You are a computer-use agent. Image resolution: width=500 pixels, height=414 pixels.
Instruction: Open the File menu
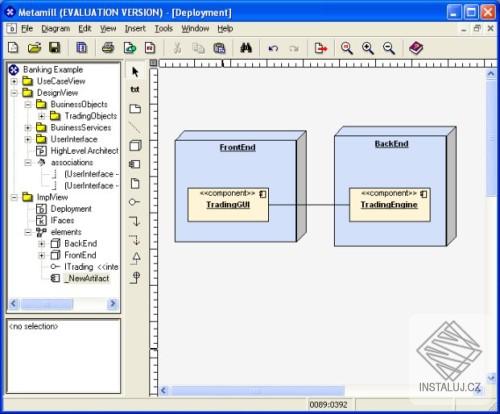27,29
